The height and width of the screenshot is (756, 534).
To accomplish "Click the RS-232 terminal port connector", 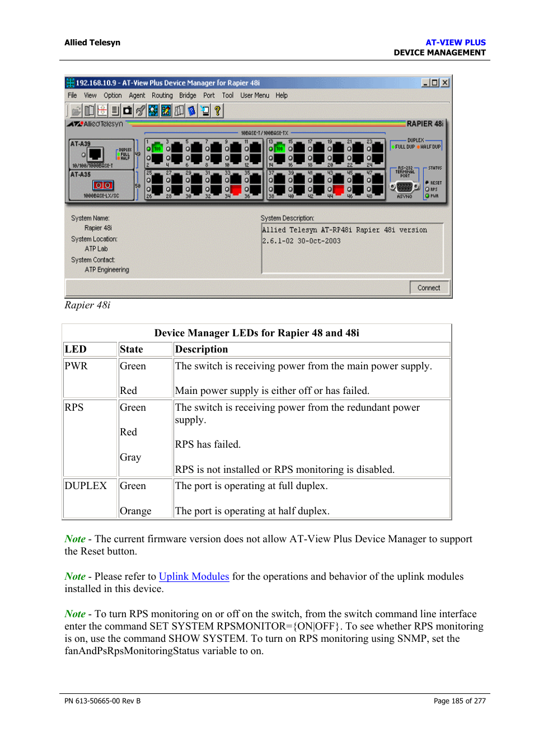I will click(404, 187).
